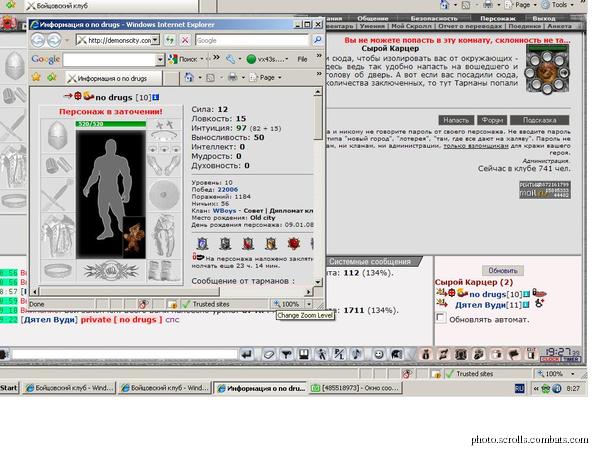Click the Forward arrow in the popup window
This screenshot has height=450, width=600.
click(54, 40)
